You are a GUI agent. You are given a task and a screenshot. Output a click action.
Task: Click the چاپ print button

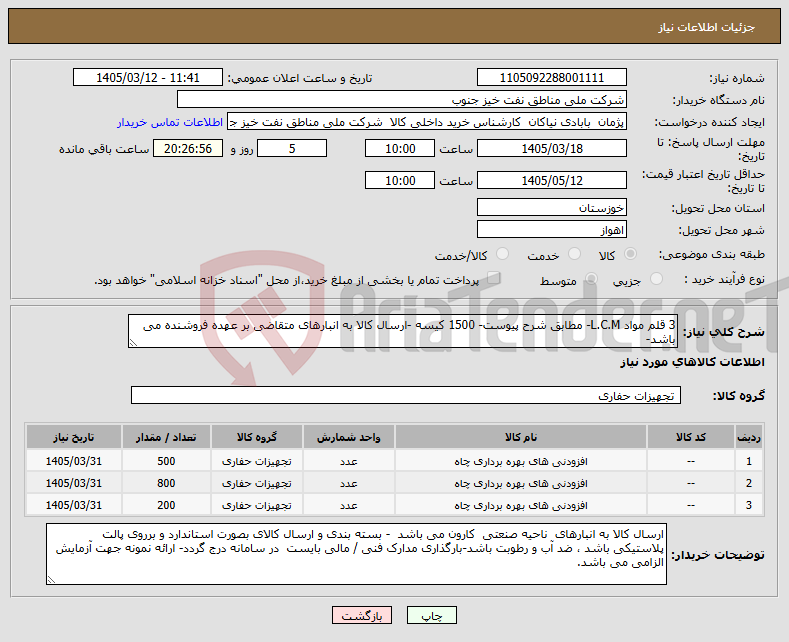tap(432, 615)
